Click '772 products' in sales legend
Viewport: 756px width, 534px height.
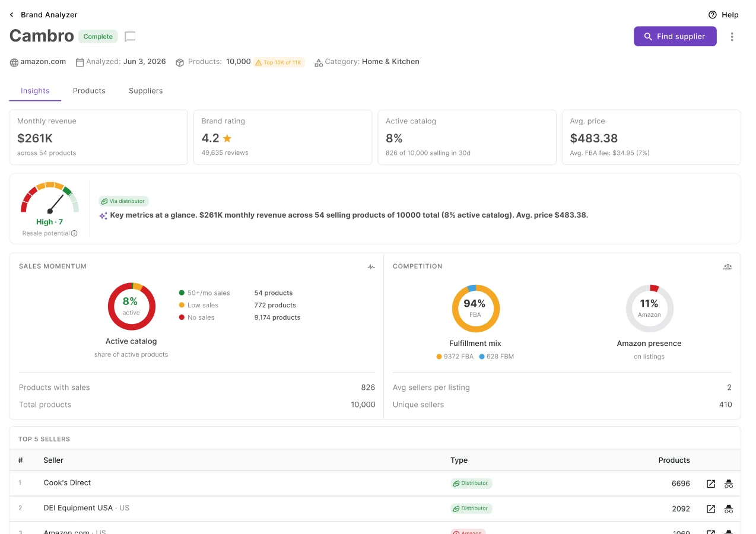coord(275,306)
